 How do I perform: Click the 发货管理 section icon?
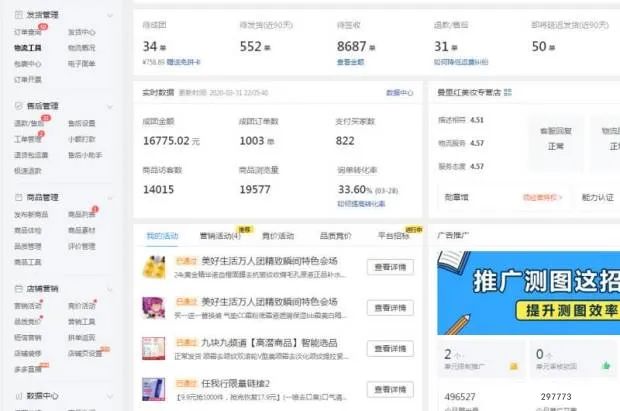(18, 15)
